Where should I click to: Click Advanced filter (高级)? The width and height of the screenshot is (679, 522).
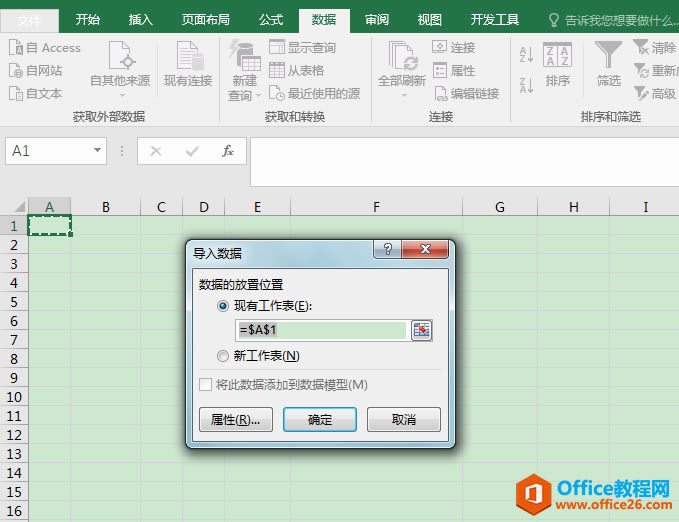[x=655, y=93]
